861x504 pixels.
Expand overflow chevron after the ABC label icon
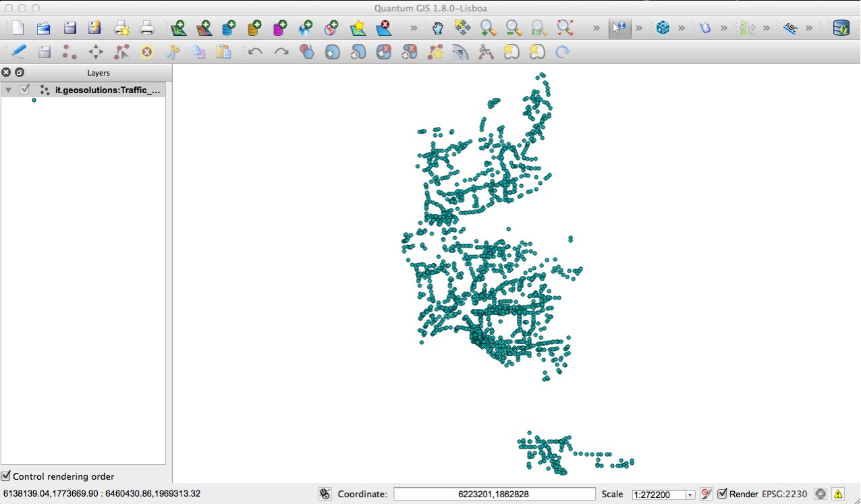pos(808,28)
